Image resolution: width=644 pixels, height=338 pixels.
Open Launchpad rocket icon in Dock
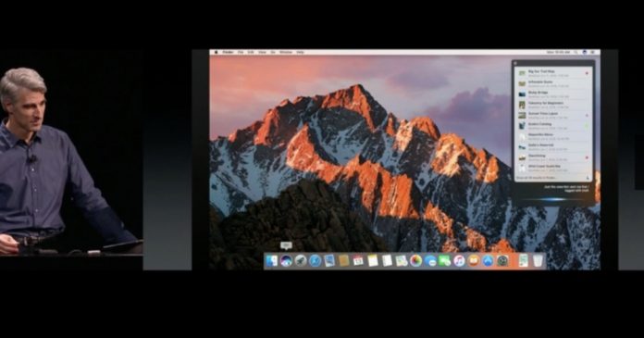pos(301,261)
